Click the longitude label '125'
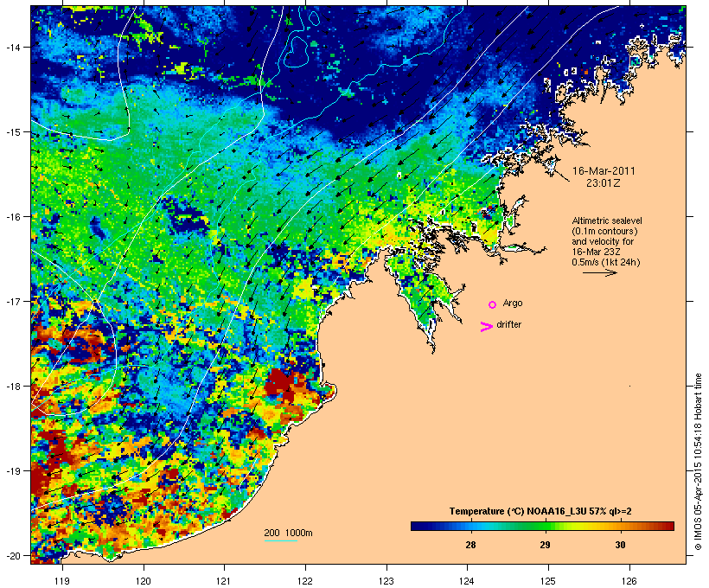The width and height of the screenshot is (709, 588). coord(548,581)
